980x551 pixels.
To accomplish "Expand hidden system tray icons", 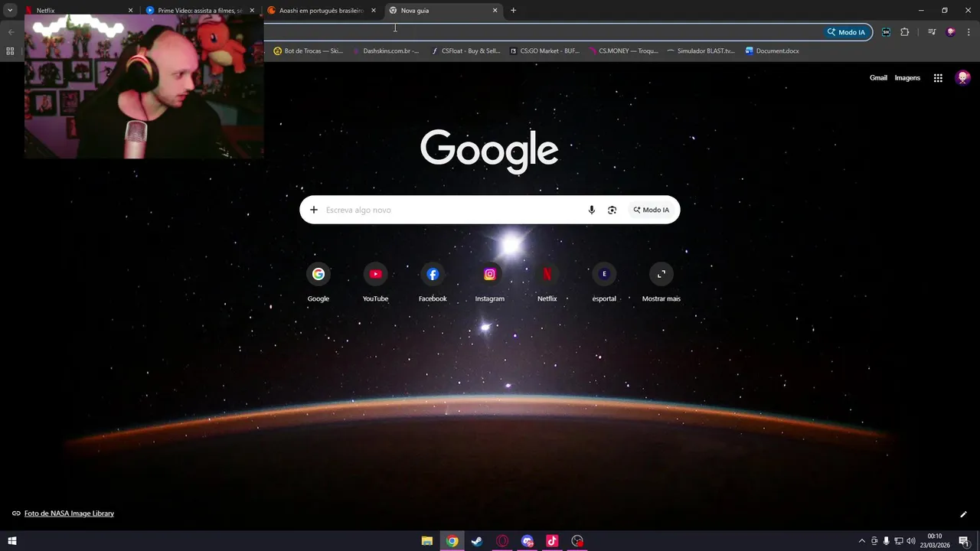I will point(861,541).
